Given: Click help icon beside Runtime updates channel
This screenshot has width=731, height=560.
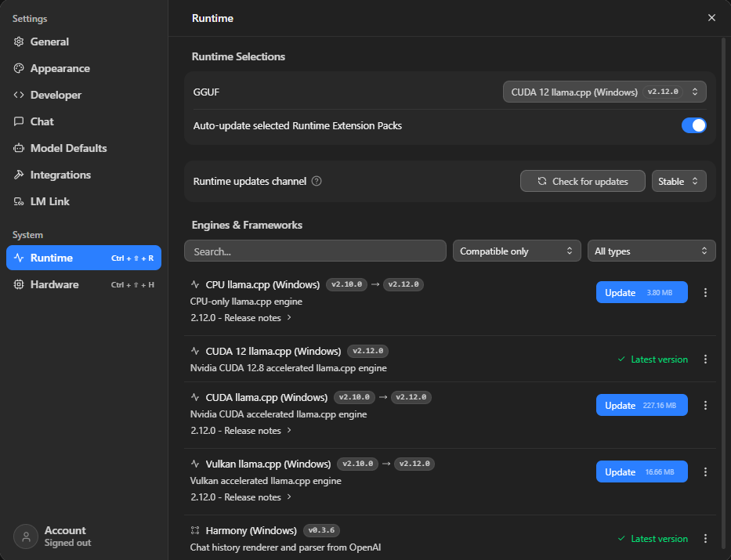Looking at the screenshot, I should point(317,181).
